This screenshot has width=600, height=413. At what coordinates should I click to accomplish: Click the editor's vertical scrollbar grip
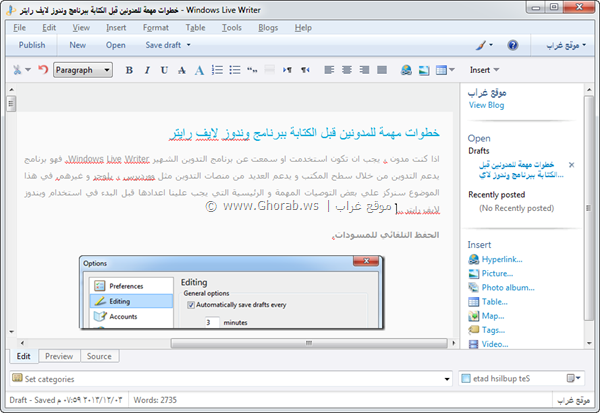pos(11,103)
